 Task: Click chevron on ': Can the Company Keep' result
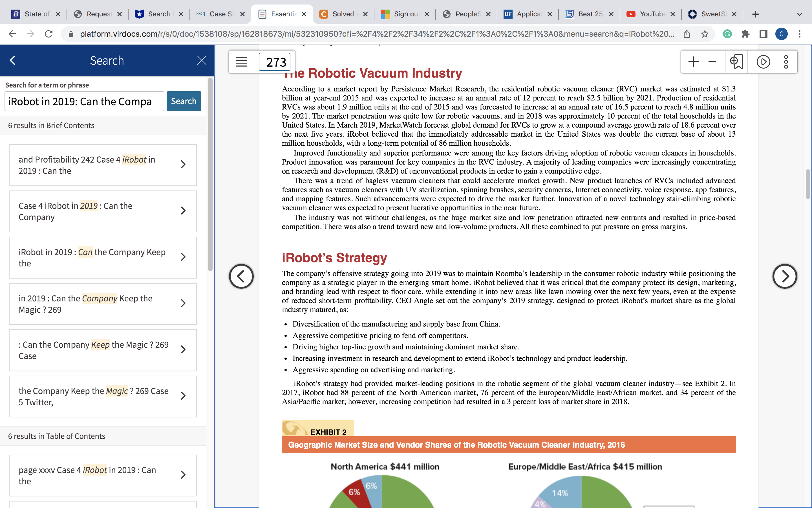(183, 349)
